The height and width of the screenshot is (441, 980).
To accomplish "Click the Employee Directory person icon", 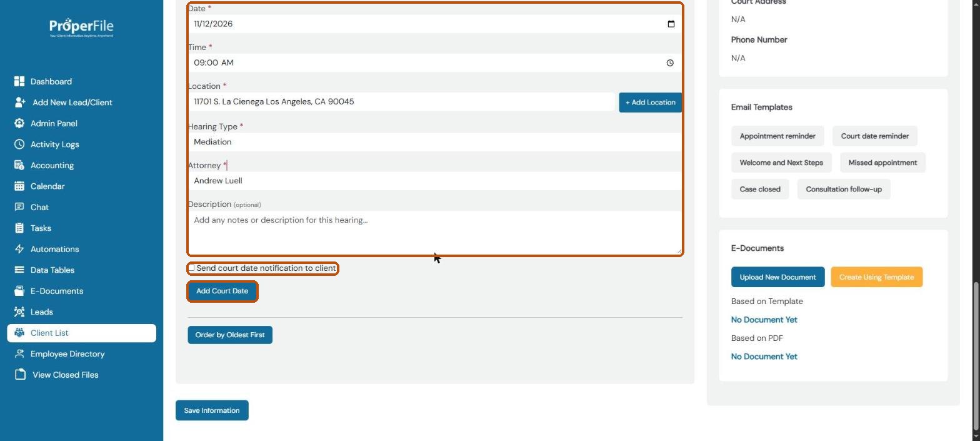I will coord(19,354).
